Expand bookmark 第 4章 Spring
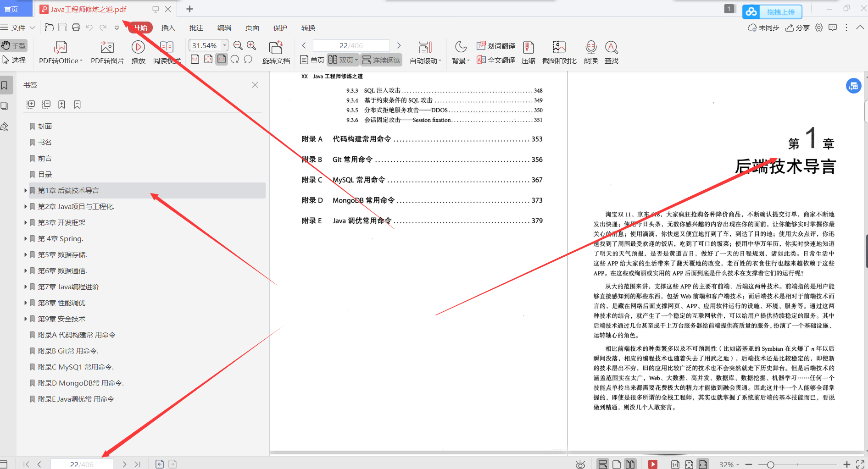868x469 pixels. tap(26, 238)
